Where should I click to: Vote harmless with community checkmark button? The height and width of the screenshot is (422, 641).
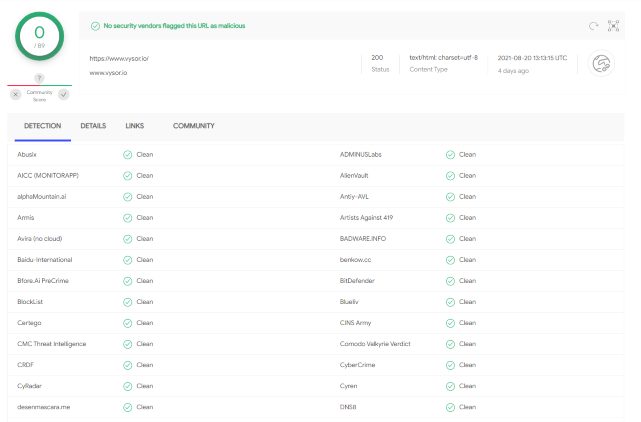click(x=64, y=94)
